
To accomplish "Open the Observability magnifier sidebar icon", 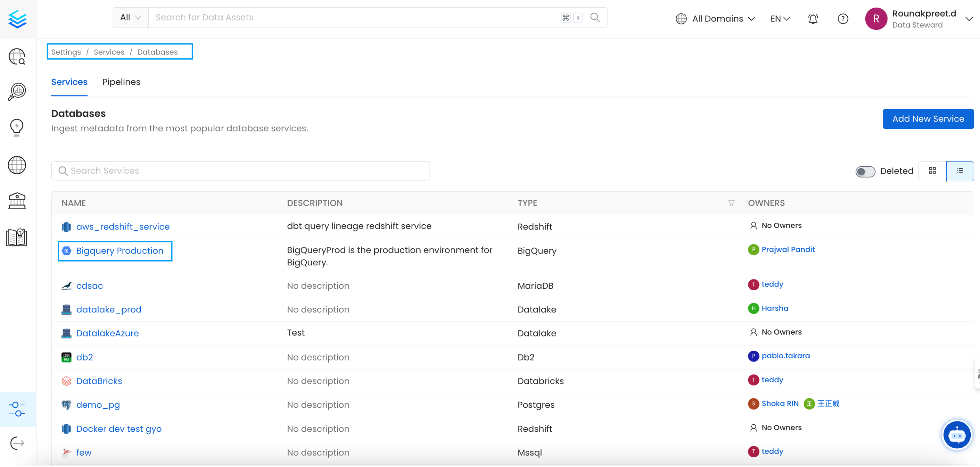I will point(17,92).
